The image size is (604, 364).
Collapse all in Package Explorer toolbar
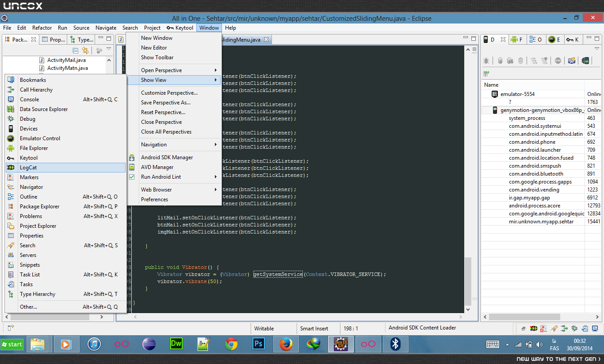click(x=75, y=50)
